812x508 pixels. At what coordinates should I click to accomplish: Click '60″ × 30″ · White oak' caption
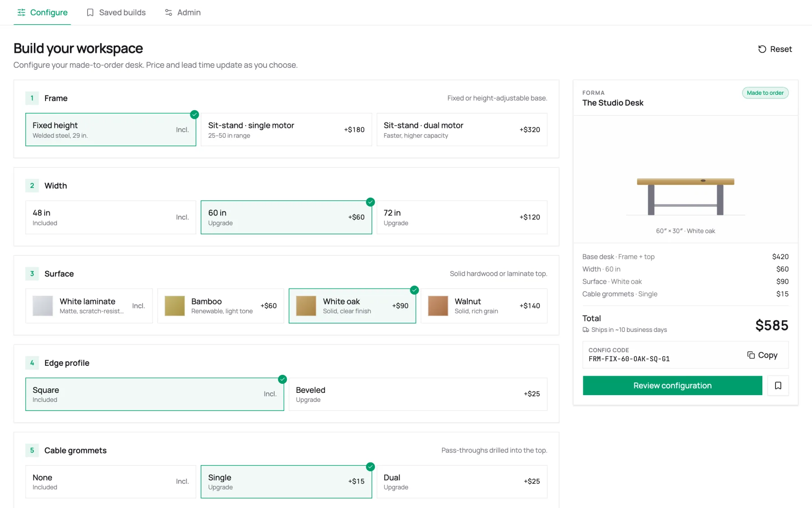click(x=685, y=231)
